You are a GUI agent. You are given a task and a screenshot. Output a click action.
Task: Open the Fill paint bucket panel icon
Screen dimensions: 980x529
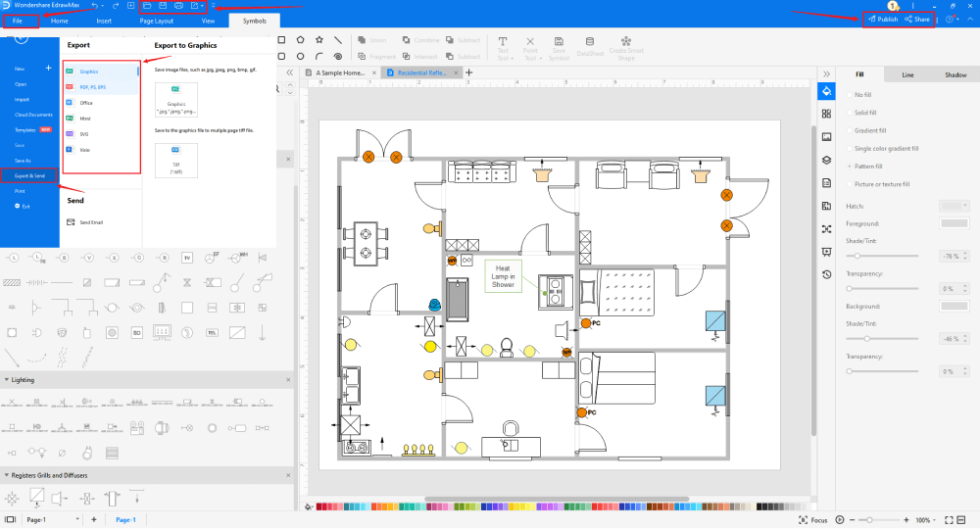coord(826,91)
